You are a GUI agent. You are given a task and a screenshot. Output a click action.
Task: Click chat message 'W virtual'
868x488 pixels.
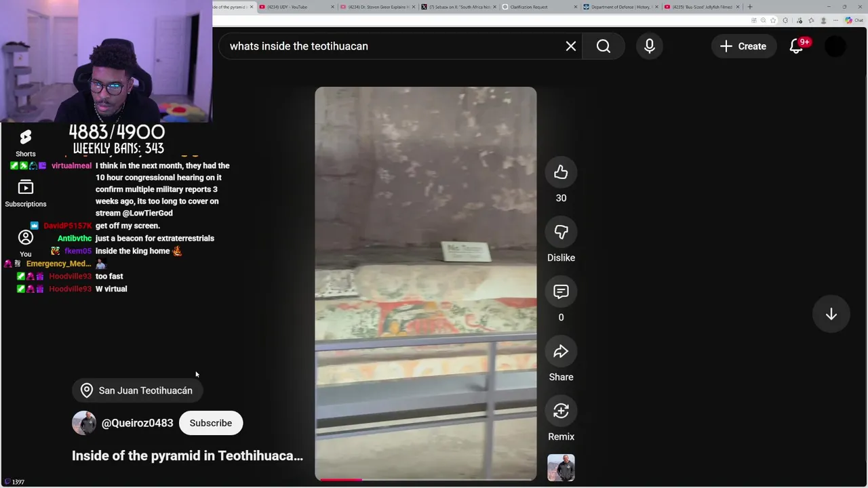point(111,289)
